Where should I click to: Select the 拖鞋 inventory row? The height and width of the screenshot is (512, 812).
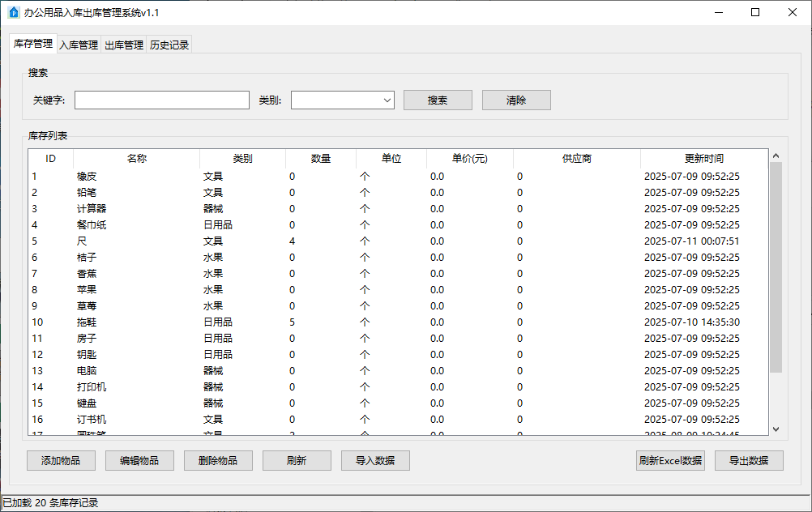(87, 322)
